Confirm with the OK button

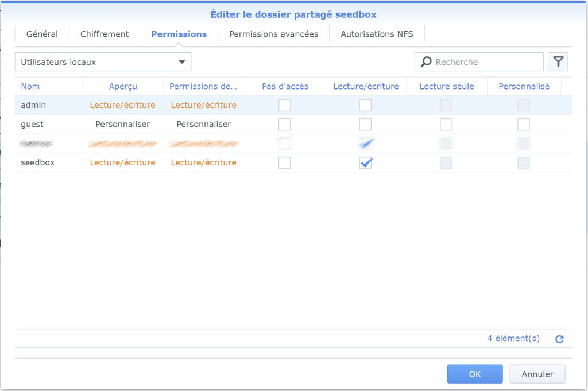474,374
